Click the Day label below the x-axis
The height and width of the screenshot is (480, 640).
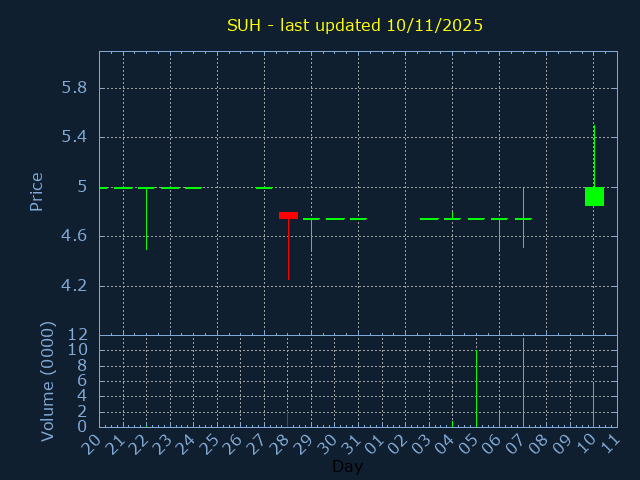pyautogui.click(x=347, y=467)
